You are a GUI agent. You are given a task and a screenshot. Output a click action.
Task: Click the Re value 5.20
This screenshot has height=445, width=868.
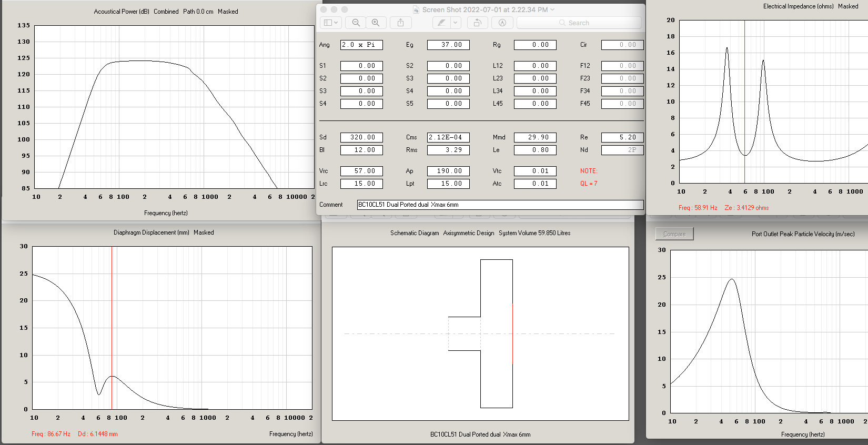[622, 137]
